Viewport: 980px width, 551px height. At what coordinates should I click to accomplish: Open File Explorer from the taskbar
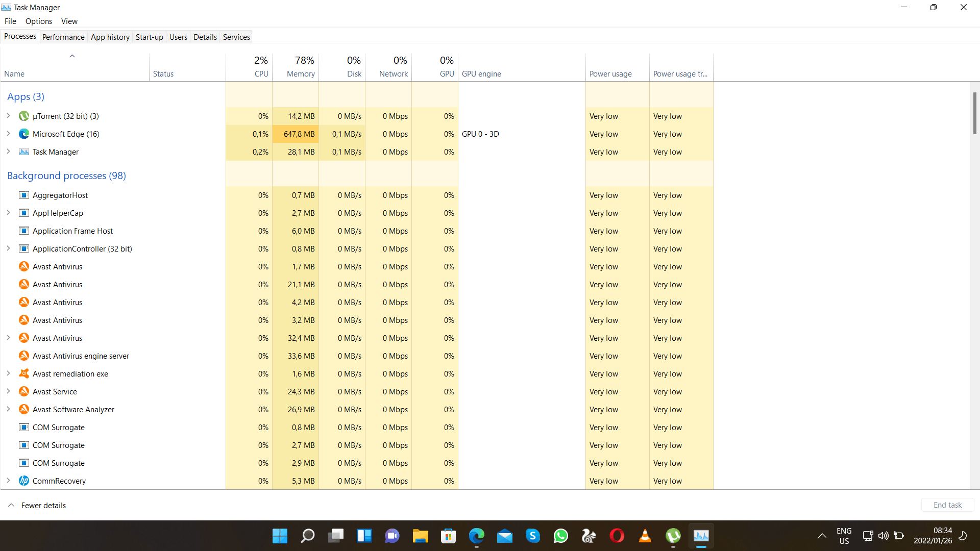point(420,536)
